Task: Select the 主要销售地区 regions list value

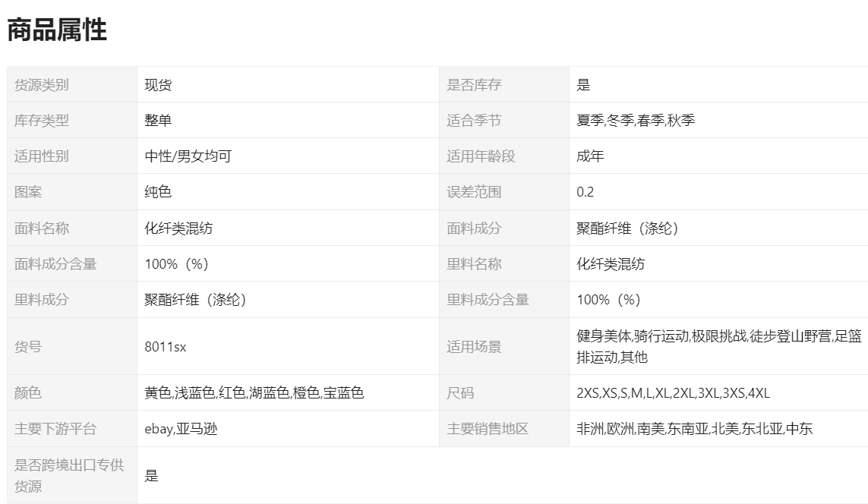Action: tap(694, 429)
